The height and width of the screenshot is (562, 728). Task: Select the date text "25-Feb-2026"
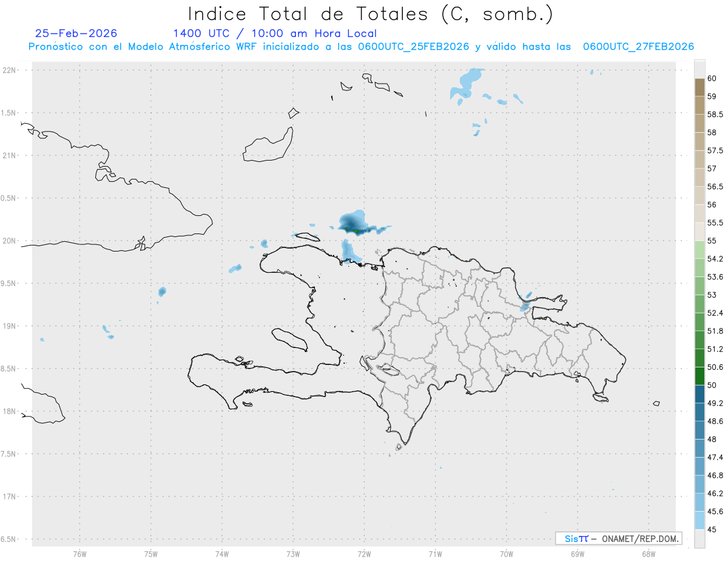(x=76, y=33)
